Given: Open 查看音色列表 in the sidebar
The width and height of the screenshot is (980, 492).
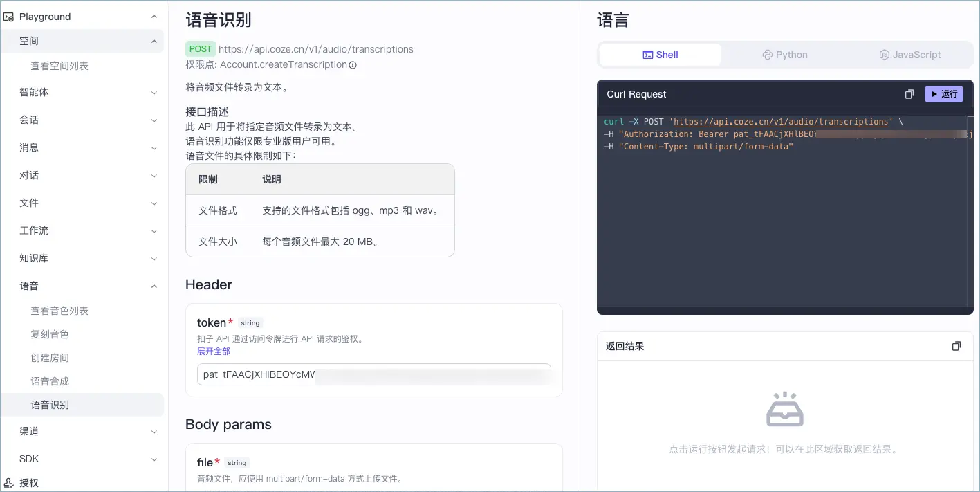Looking at the screenshot, I should coord(59,311).
